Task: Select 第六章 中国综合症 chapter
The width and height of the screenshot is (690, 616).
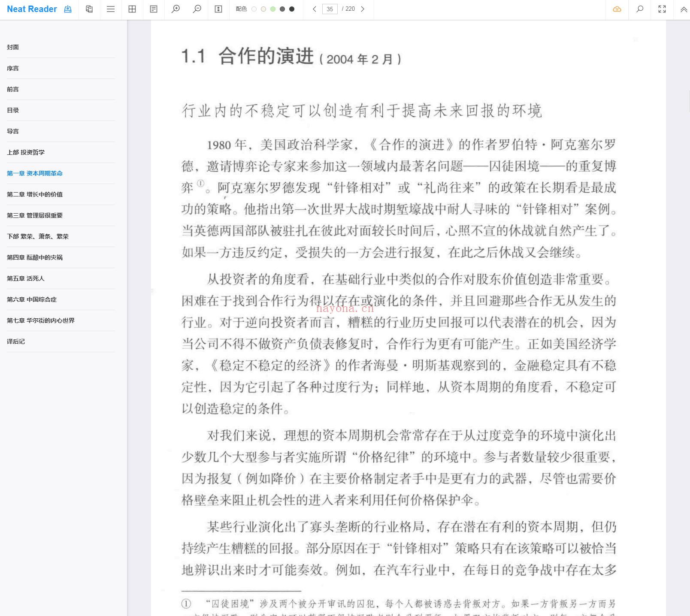Action: click(x=61, y=299)
